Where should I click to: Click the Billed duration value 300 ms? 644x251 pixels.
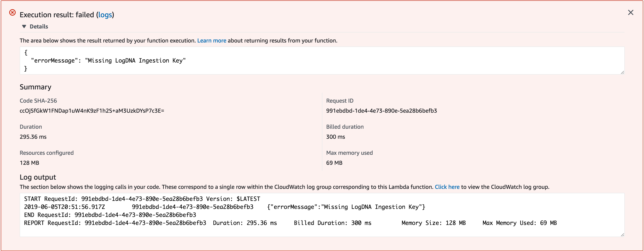[335, 137]
